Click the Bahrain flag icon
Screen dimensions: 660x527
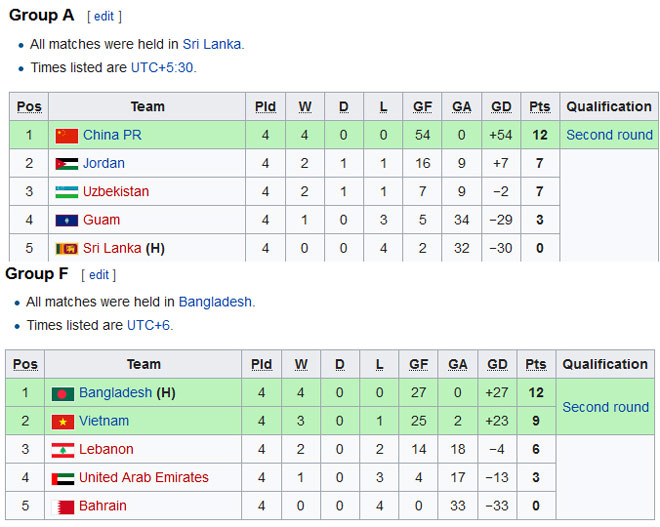coord(62,506)
